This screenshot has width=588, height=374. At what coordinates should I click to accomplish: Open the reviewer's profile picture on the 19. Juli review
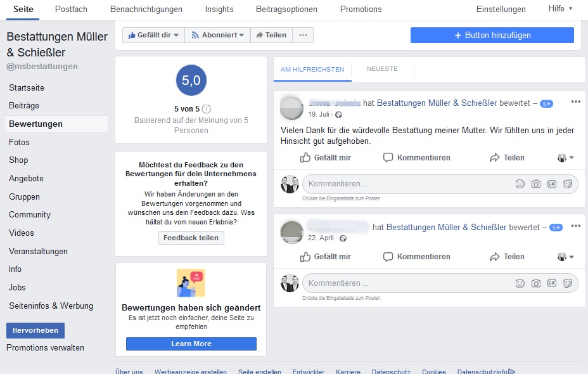tap(291, 108)
